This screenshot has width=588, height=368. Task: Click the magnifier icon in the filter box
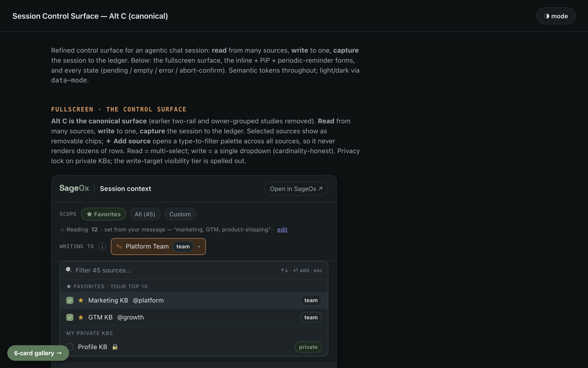click(69, 270)
